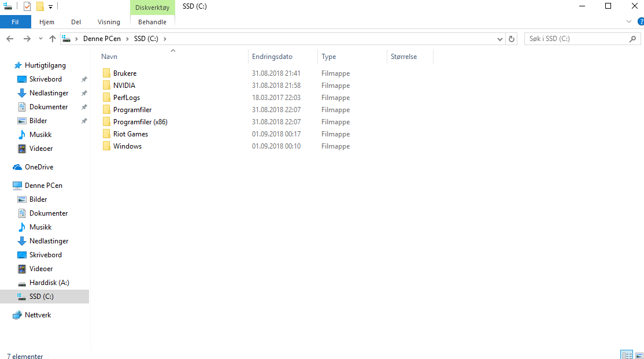Select the Riot Games folder icon
Viewport: 644px width, 359px height.
(x=106, y=134)
